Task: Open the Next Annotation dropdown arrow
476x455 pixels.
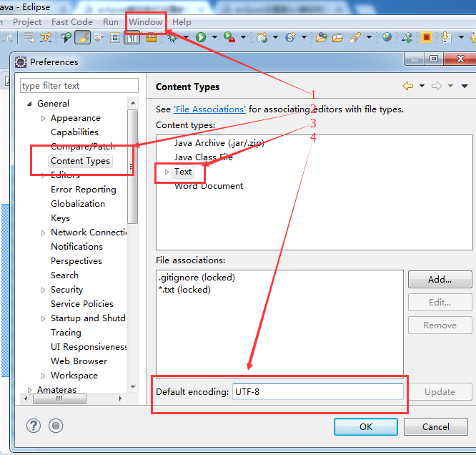Action: [461, 37]
